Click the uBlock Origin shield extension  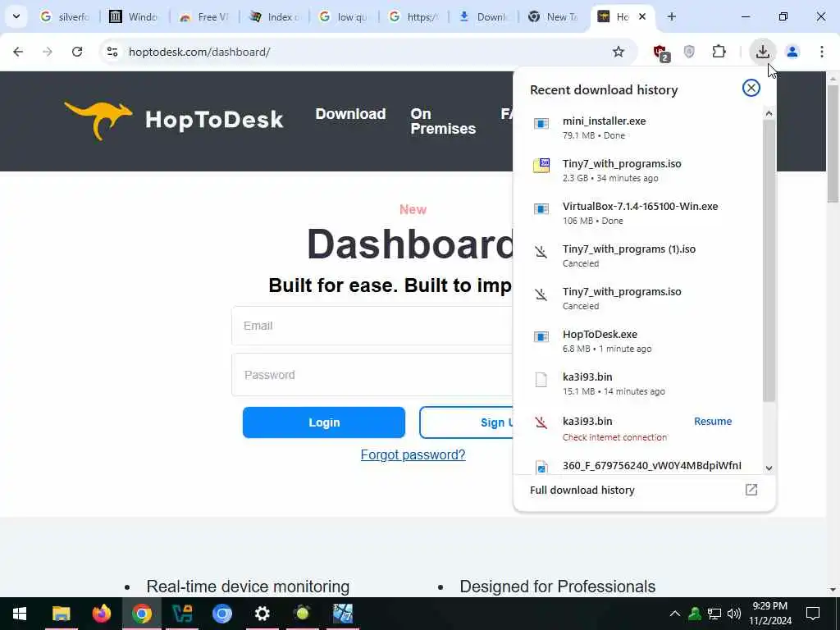coord(660,52)
